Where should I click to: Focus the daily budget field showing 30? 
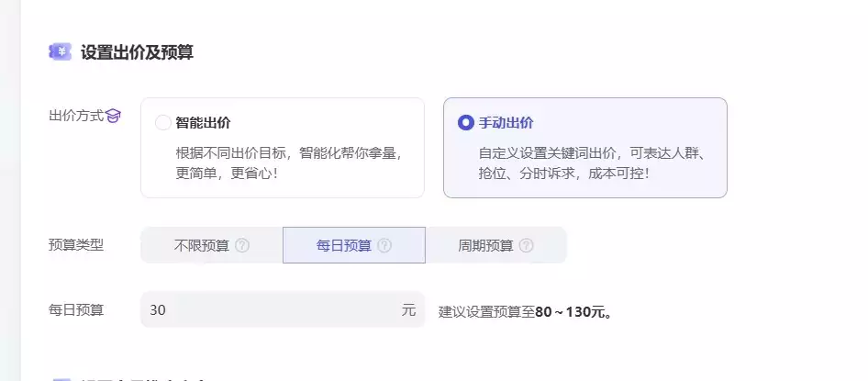tap(283, 310)
